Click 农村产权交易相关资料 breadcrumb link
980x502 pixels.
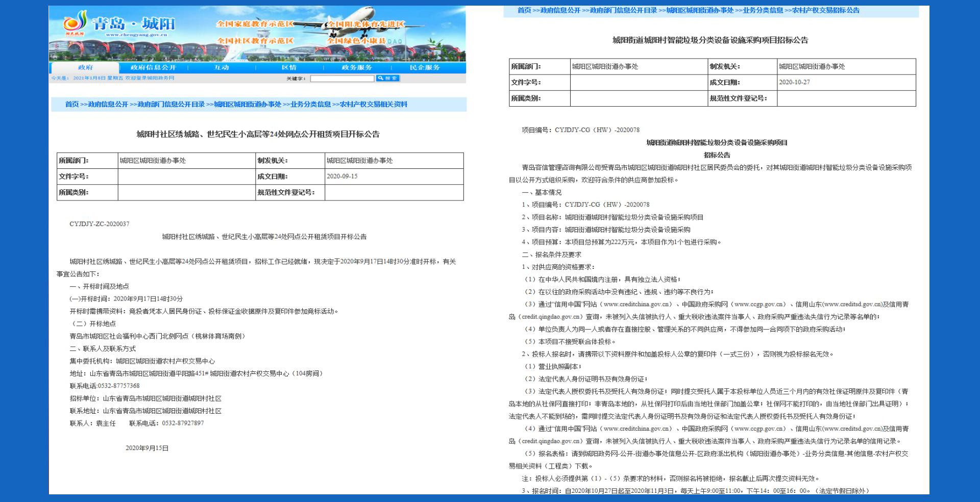(374, 104)
